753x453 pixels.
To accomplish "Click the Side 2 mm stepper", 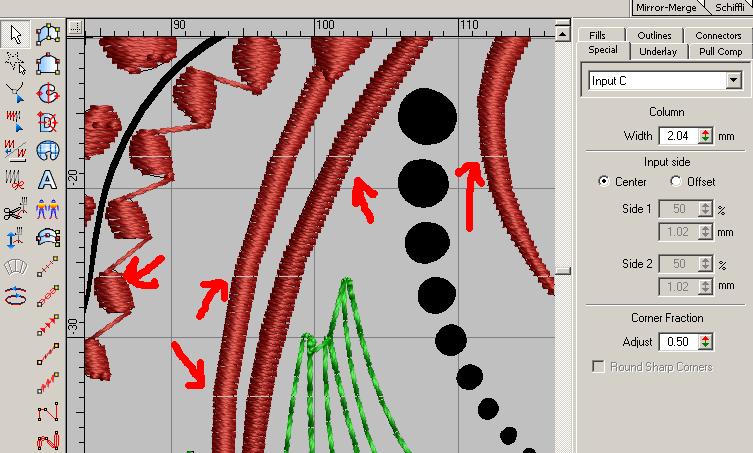I will [x=705, y=287].
